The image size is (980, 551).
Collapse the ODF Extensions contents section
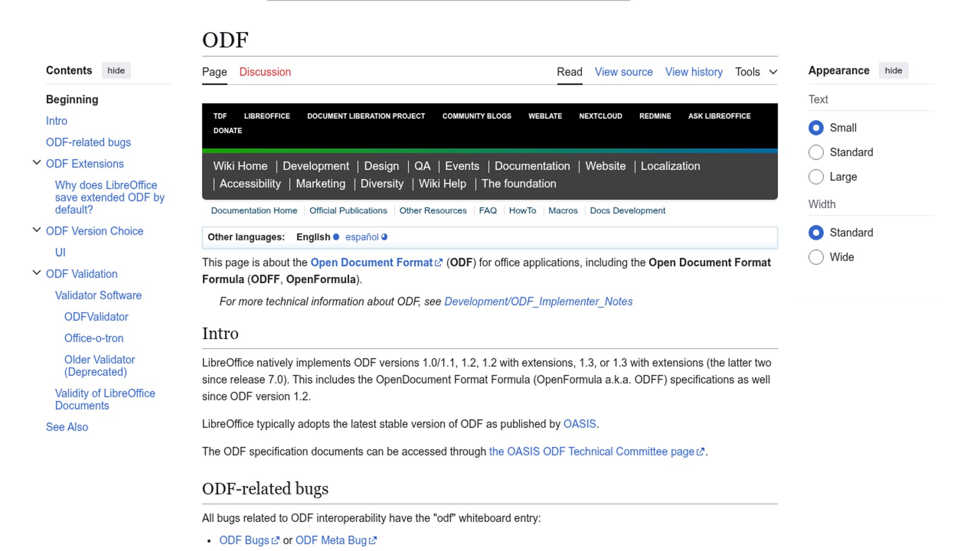pyautogui.click(x=37, y=163)
